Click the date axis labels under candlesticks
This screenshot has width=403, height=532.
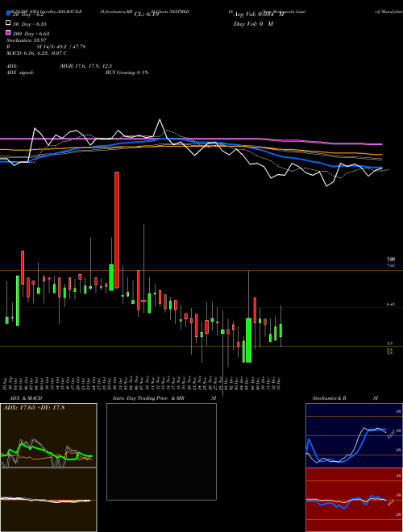[143, 382]
